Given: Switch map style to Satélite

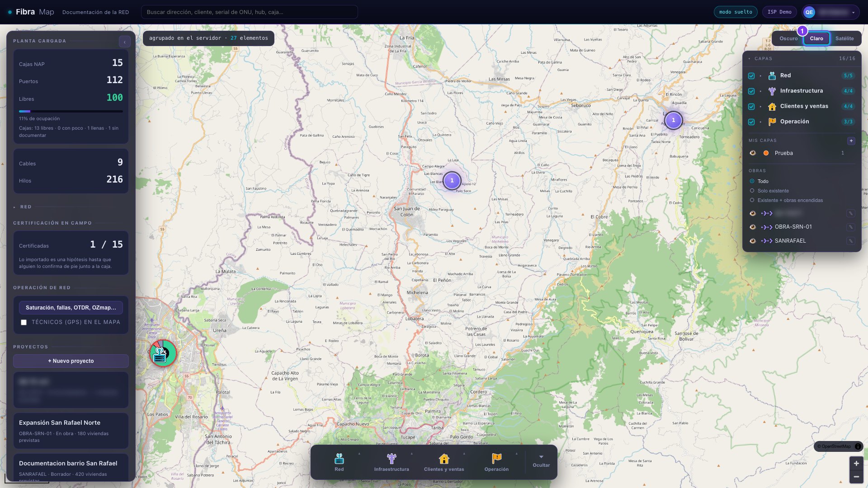Looking at the screenshot, I should tap(844, 38).
